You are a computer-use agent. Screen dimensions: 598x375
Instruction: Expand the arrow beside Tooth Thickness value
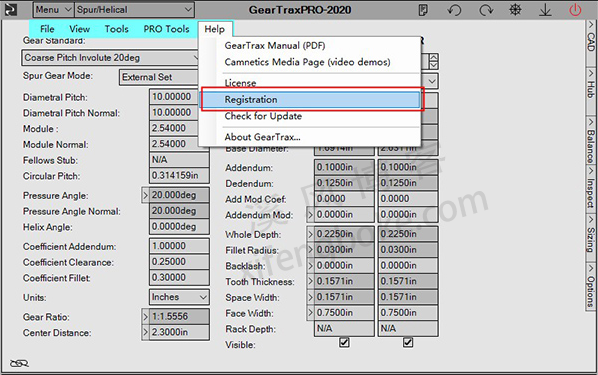(310, 281)
